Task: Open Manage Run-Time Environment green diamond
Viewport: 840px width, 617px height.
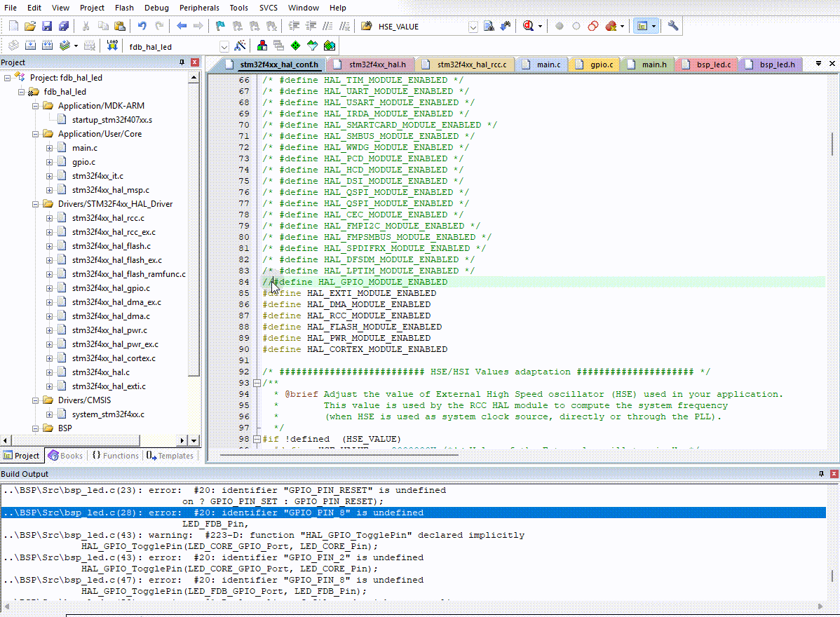Action: tap(295, 46)
